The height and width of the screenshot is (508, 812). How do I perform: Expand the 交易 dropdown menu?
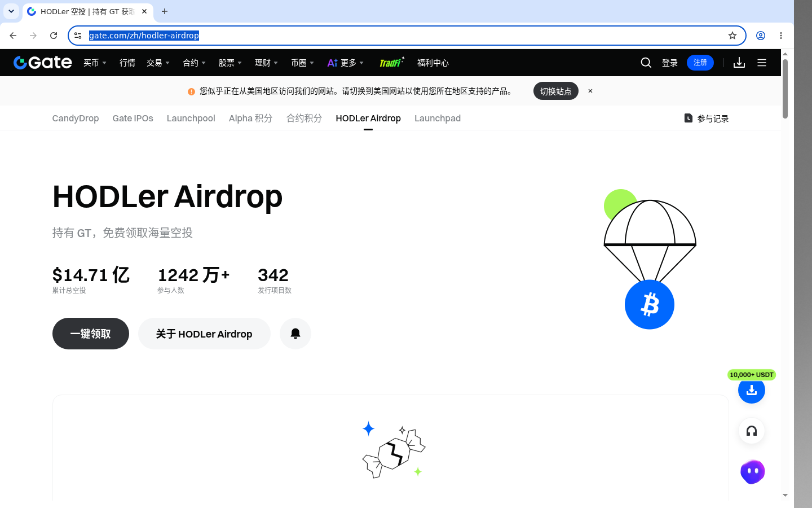[158, 63]
